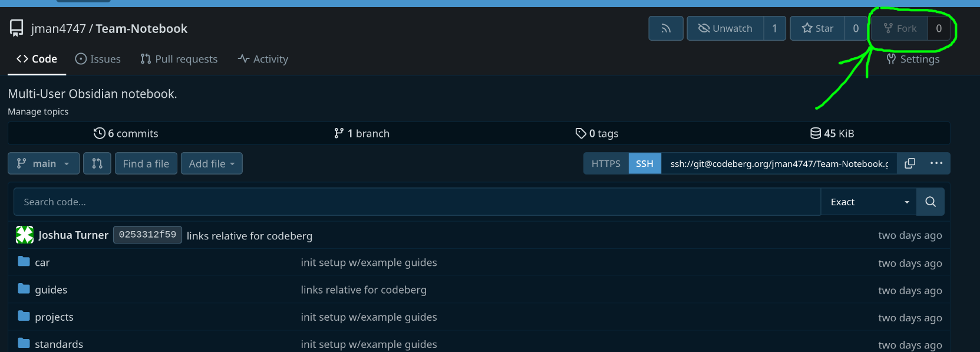Click the tags label icon

point(581,133)
